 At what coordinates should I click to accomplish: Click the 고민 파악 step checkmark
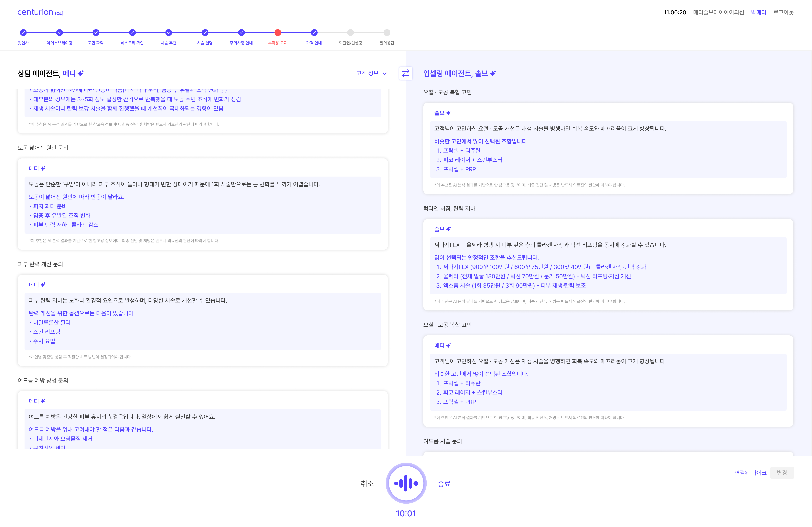coord(96,33)
